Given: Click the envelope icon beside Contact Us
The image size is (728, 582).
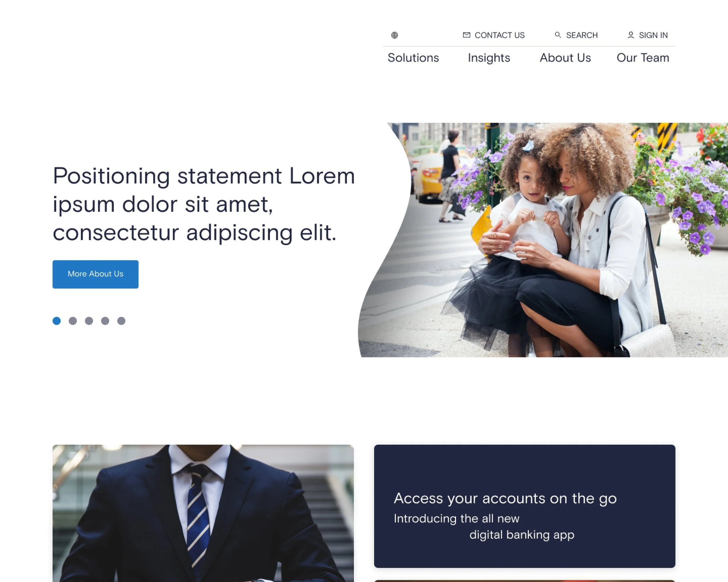Looking at the screenshot, I should 466,35.
